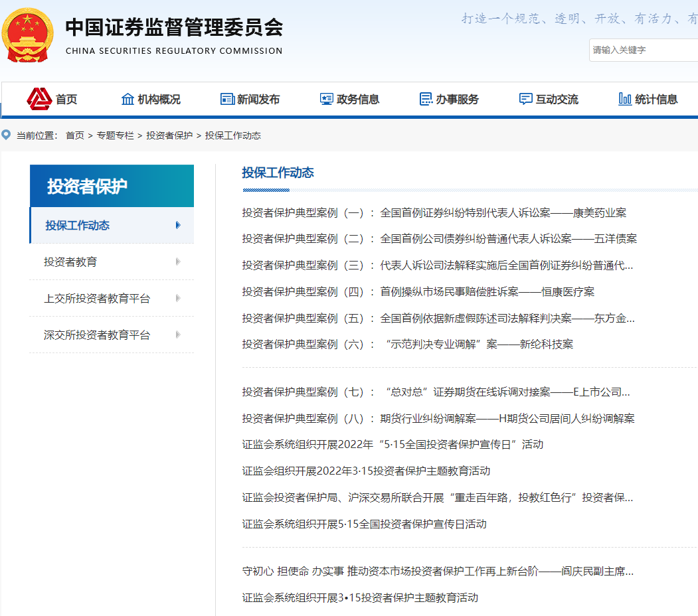Open 守初心 担使命 办实事 article

(438, 571)
